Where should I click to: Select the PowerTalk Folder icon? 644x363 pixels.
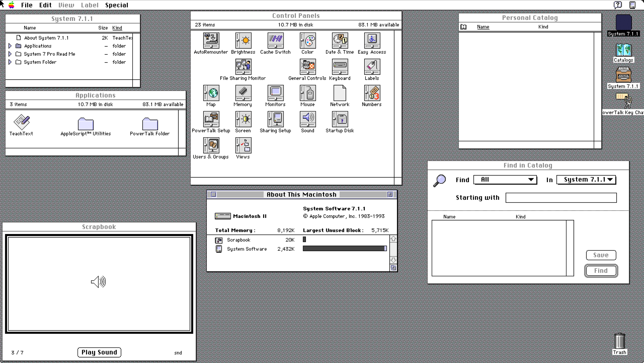click(x=150, y=124)
